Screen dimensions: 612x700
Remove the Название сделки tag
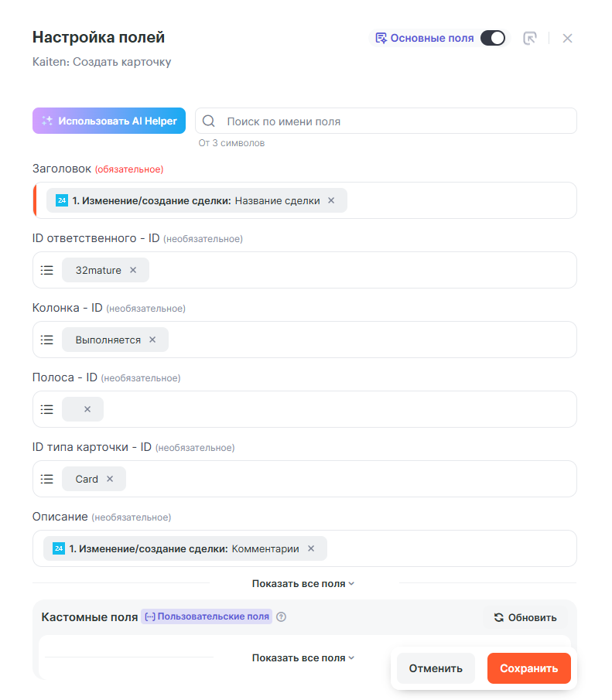click(x=331, y=200)
